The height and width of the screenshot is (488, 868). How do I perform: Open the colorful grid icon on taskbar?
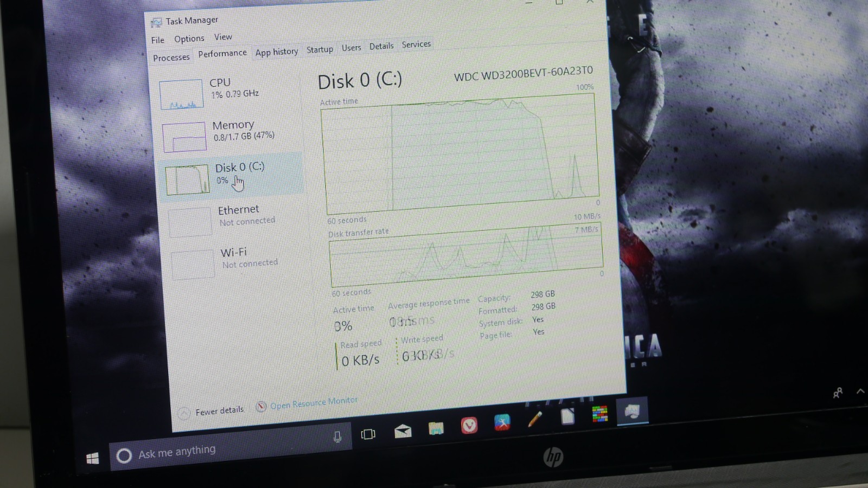pos(599,414)
